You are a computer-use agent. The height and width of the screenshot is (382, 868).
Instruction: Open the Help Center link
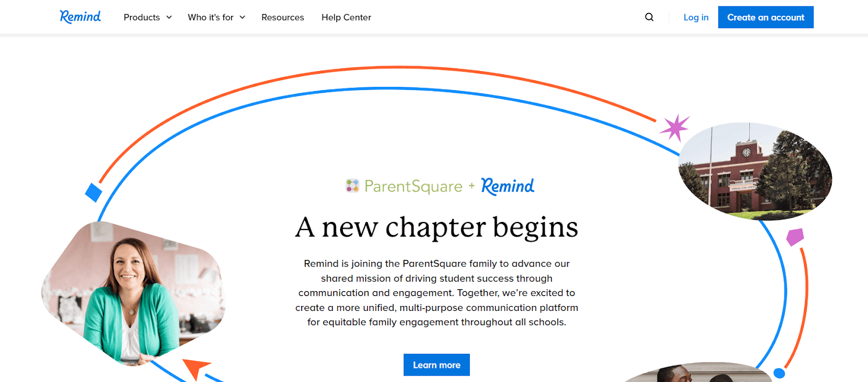[346, 17]
